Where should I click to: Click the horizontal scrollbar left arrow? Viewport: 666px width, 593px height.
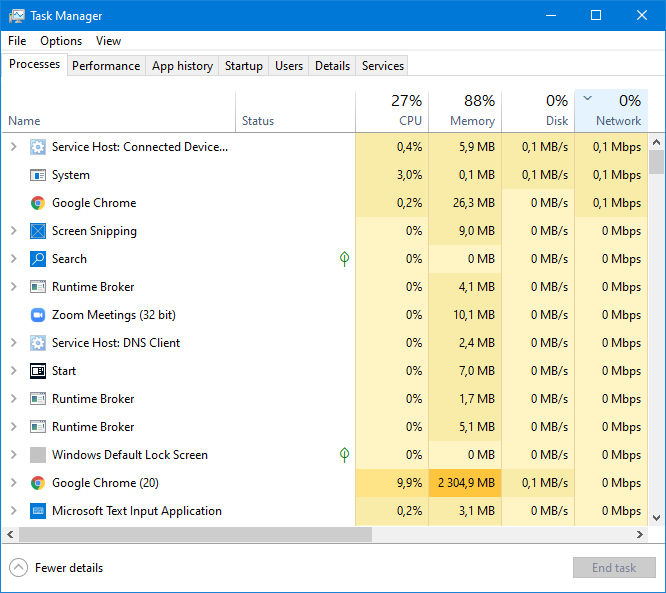pyautogui.click(x=10, y=534)
